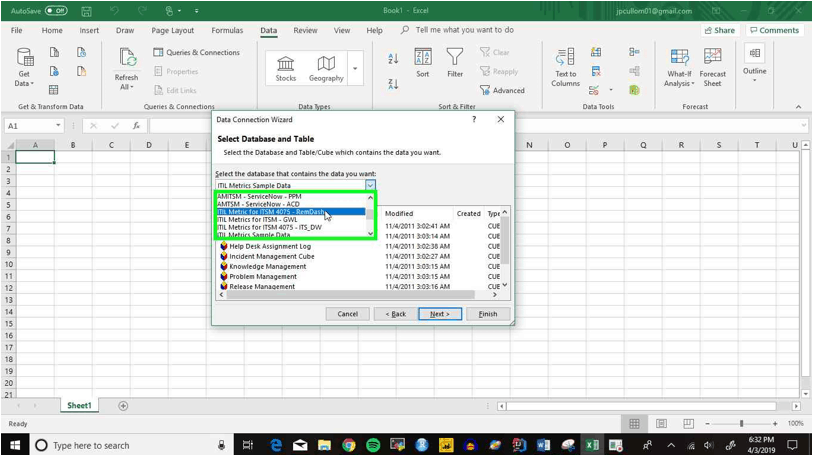Image resolution: width=813 pixels, height=455 pixels.
Task: Click the Back button in wizard
Action: coord(395,314)
